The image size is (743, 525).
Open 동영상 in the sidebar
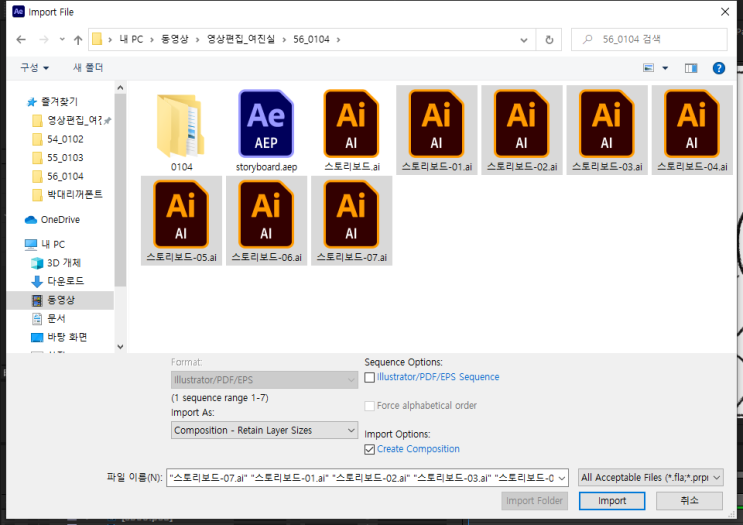tap(60, 300)
